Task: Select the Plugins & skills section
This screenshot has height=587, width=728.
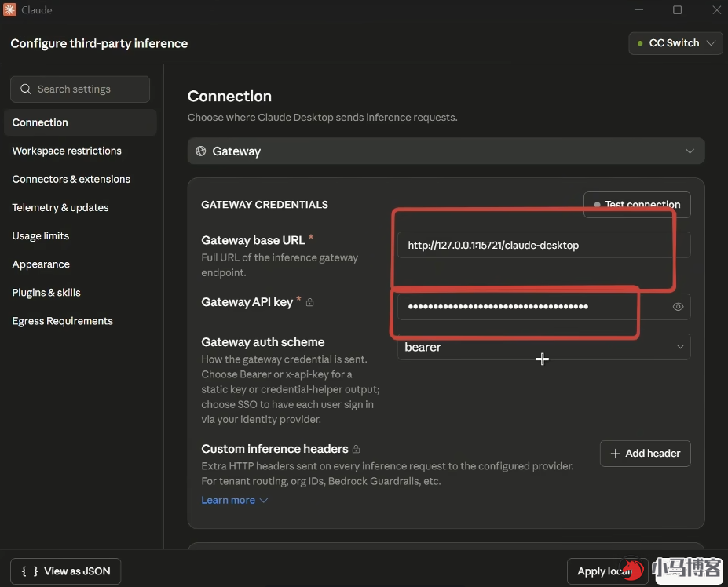Action: [x=46, y=293]
